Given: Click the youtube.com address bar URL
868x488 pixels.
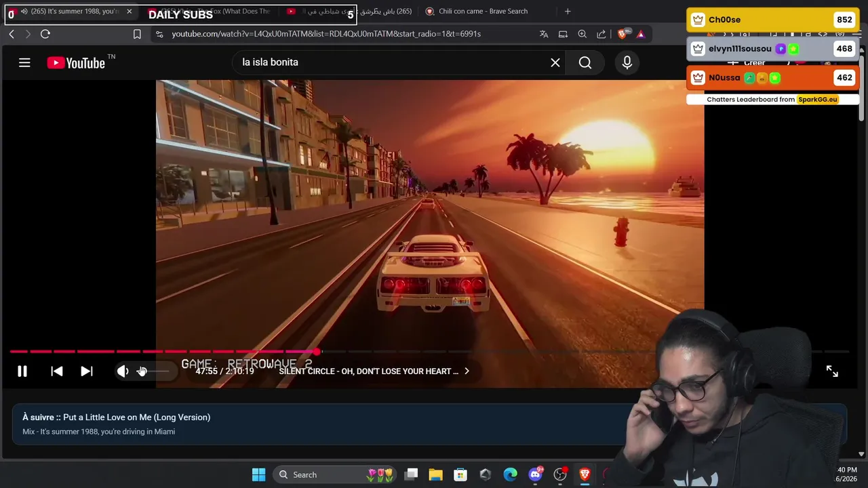Looking at the screenshot, I should point(326,34).
